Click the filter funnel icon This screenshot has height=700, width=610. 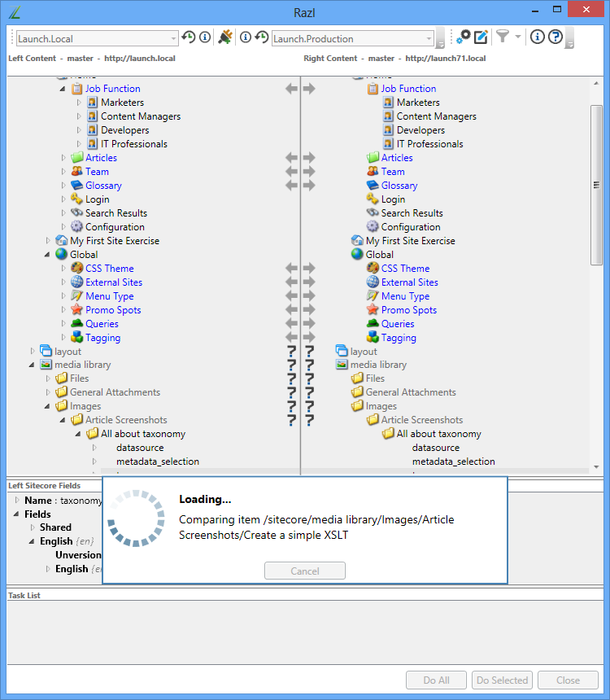click(x=503, y=37)
